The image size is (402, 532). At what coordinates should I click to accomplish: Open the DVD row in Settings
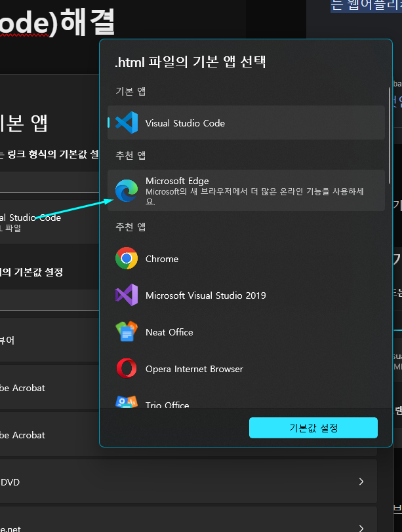pos(188,481)
